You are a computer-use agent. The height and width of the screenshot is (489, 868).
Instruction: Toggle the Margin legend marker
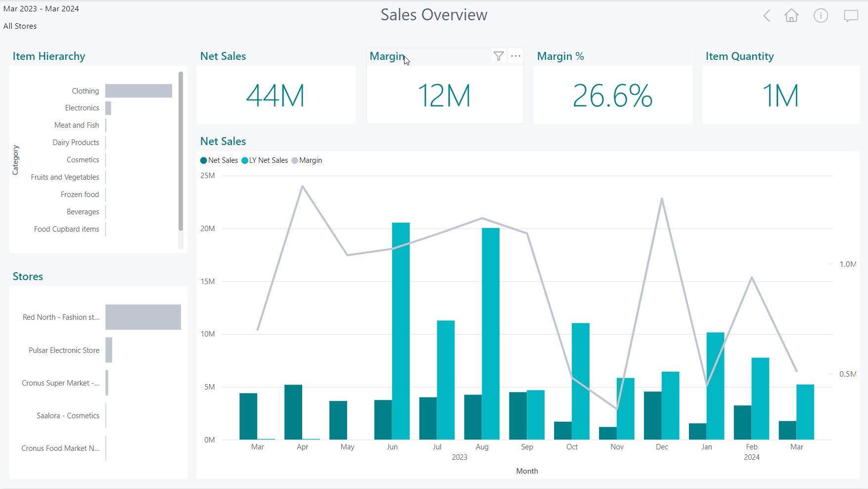tap(295, 160)
